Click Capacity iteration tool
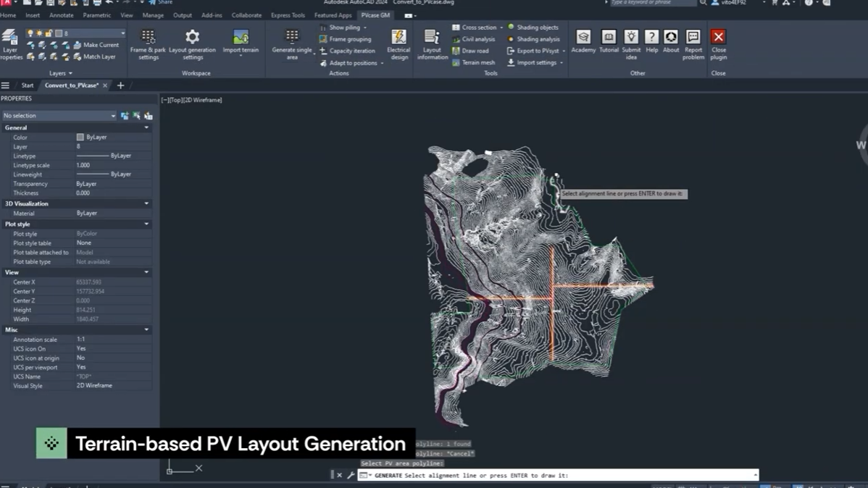 (347, 51)
